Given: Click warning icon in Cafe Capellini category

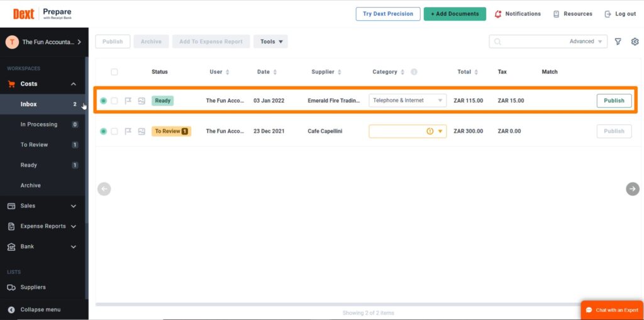Looking at the screenshot, I should [430, 131].
